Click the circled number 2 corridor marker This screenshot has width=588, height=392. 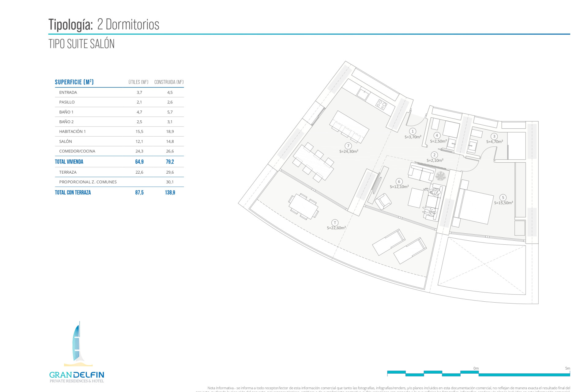pos(434,155)
